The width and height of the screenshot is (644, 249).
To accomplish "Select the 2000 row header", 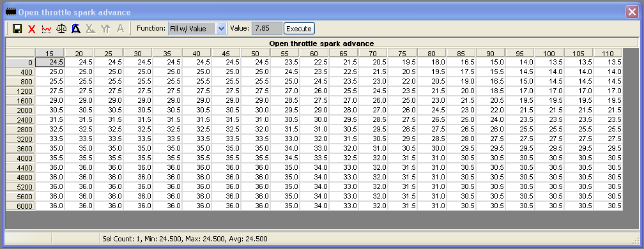I will 20,110.
